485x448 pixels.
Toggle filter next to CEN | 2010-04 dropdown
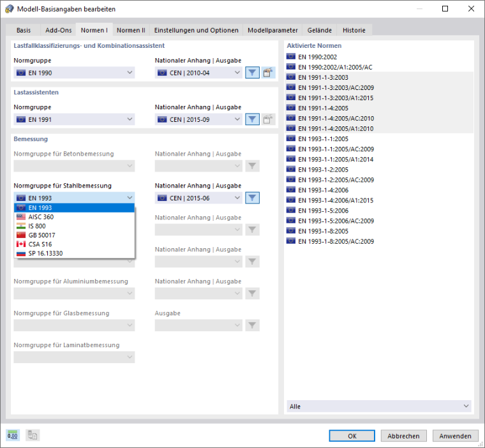[x=252, y=73]
